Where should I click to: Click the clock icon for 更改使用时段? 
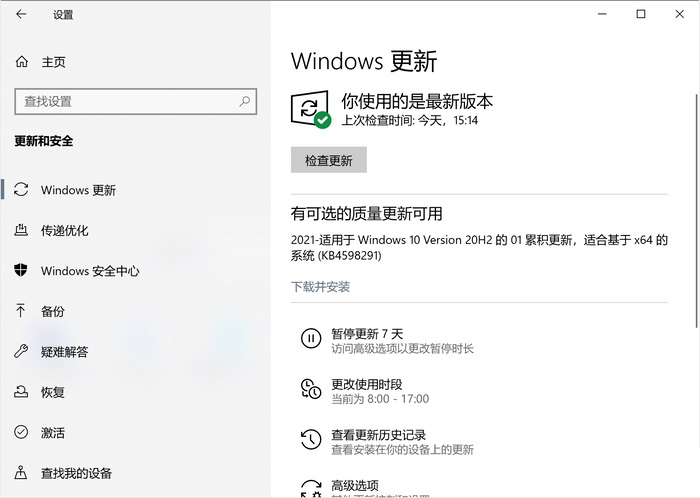[x=311, y=389]
